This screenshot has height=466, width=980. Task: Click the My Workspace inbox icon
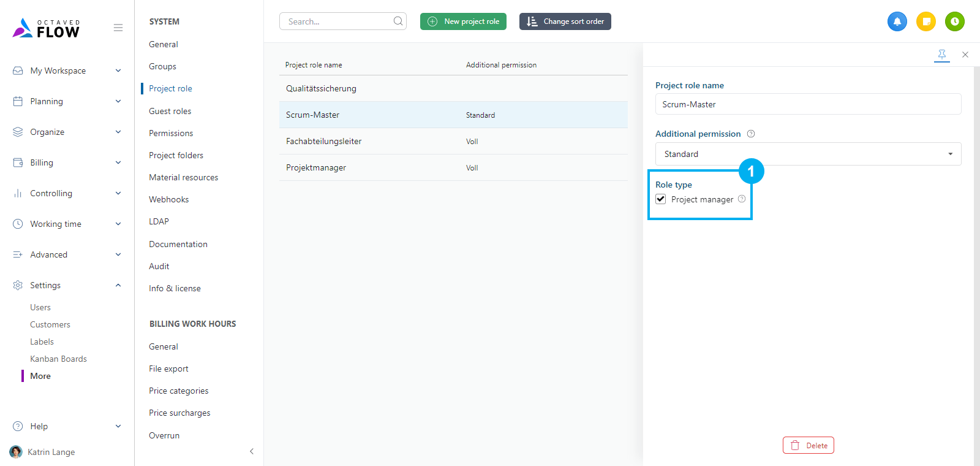point(18,71)
